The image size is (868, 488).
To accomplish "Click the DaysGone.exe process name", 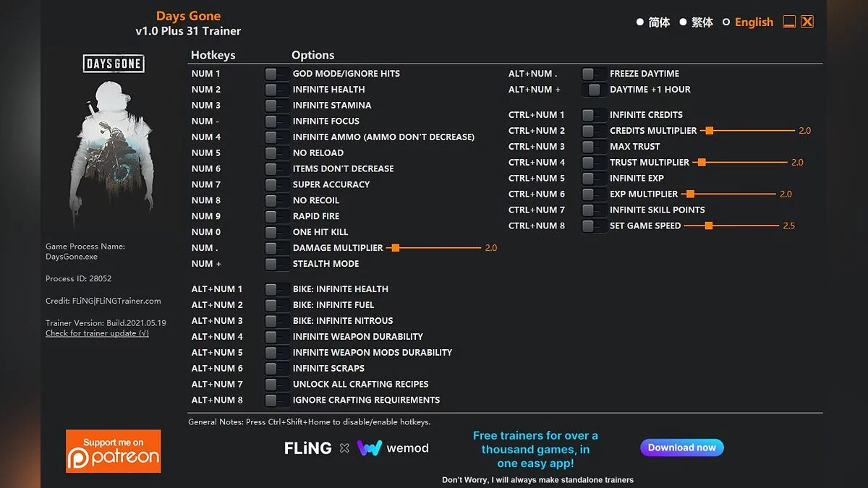I will (72, 257).
